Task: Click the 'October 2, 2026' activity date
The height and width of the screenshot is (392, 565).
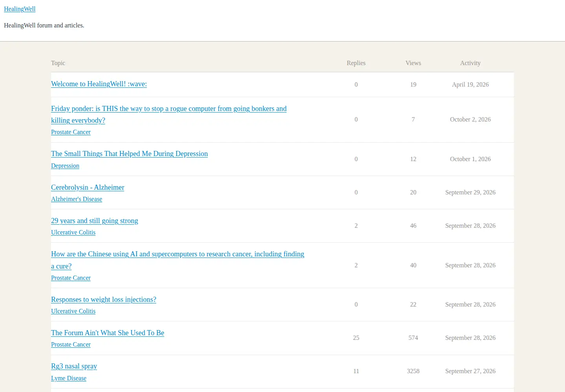Action: [470, 120]
